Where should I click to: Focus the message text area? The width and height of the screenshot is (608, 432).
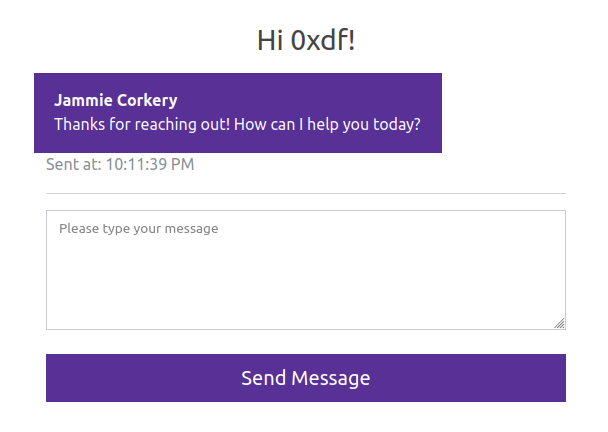pos(305,269)
